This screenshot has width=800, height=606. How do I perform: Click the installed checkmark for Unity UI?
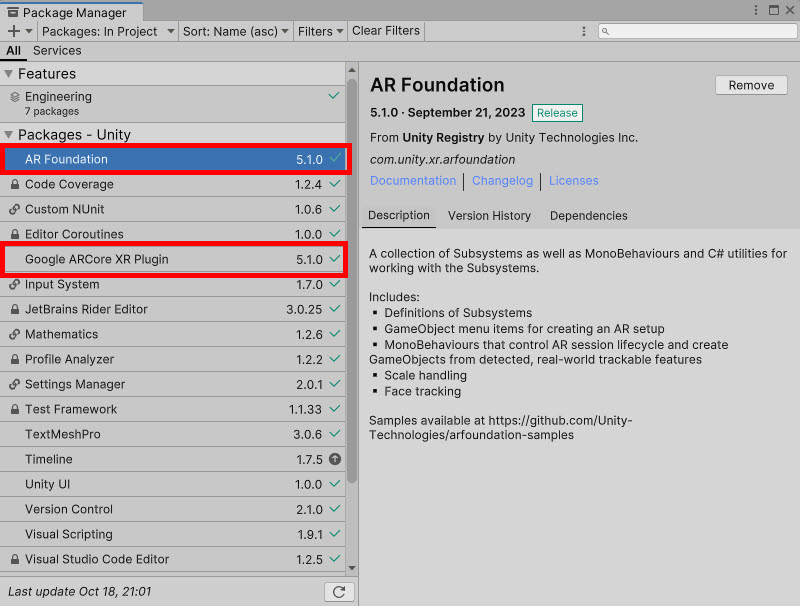(335, 484)
